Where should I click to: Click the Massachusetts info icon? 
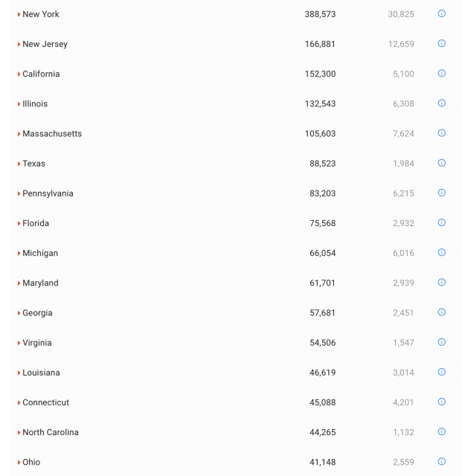point(441,132)
